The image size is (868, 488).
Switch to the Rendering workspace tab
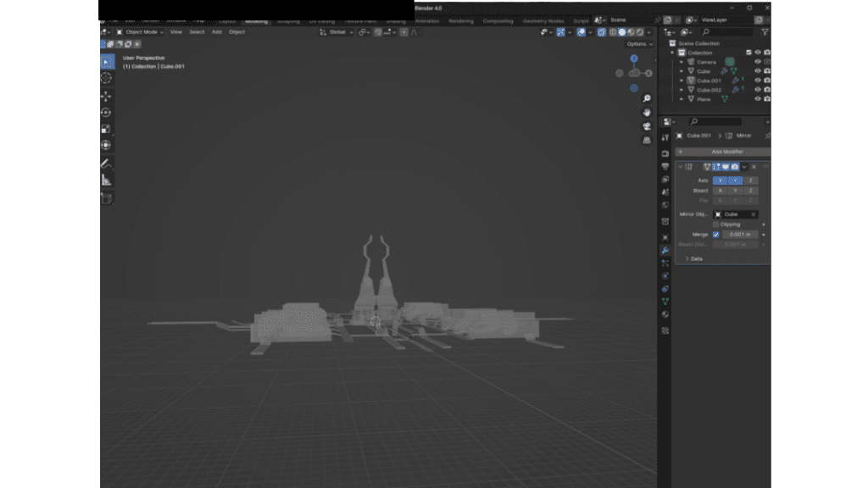[461, 21]
